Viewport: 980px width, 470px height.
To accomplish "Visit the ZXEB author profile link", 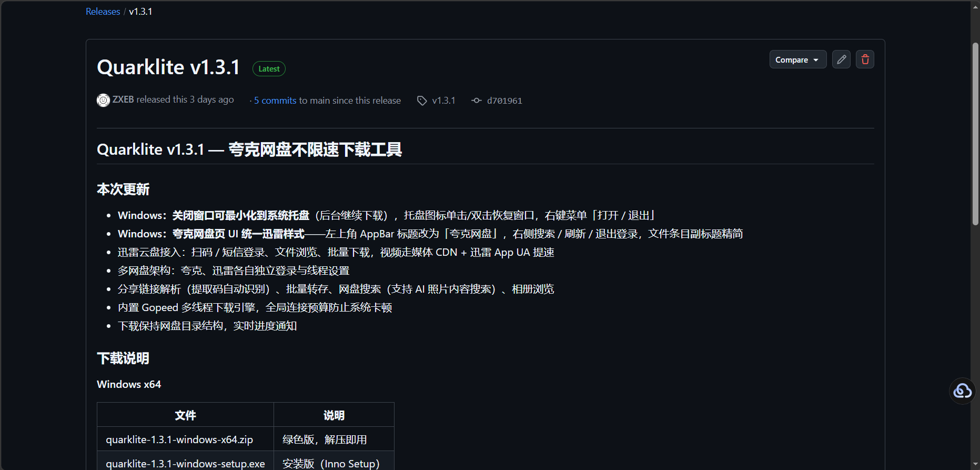I will (123, 99).
